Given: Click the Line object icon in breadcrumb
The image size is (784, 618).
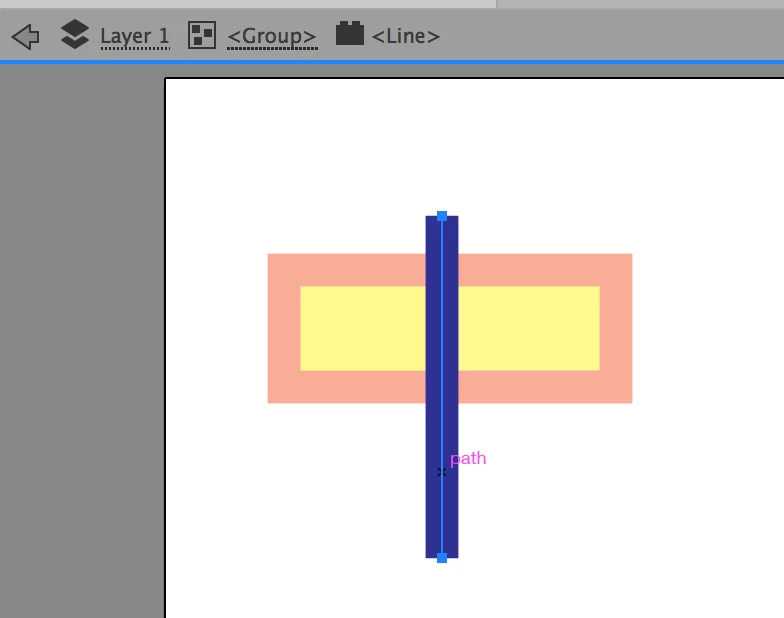Looking at the screenshot, I should [x=350, y=33].
